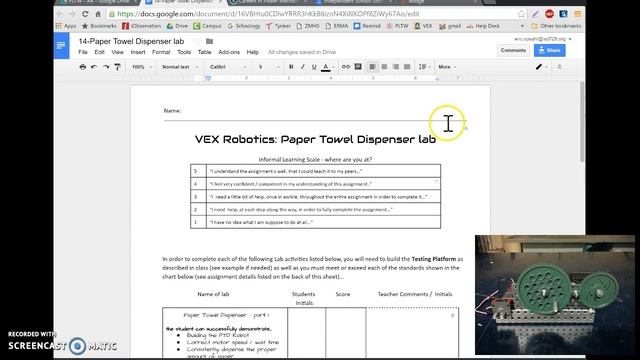Open the Drive bookmark
This screenshot has height=360, width=640.
[177, 26]
